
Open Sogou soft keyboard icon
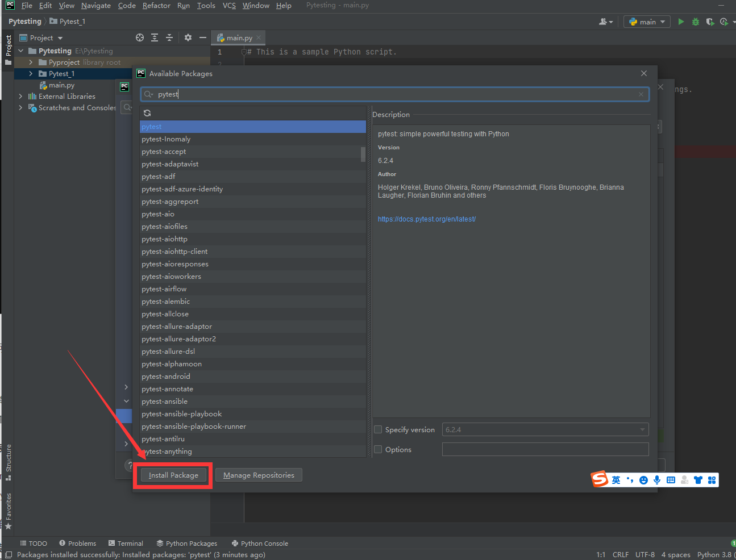[671, 480]
